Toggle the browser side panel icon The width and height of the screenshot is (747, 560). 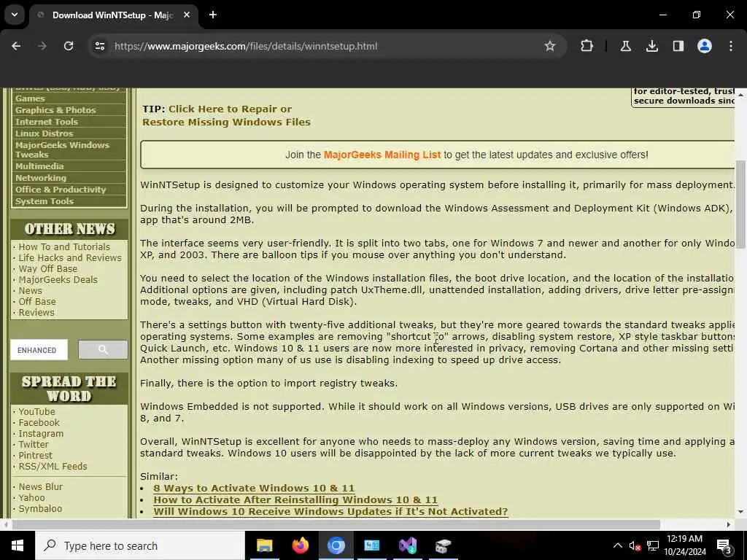click(678, 46)
